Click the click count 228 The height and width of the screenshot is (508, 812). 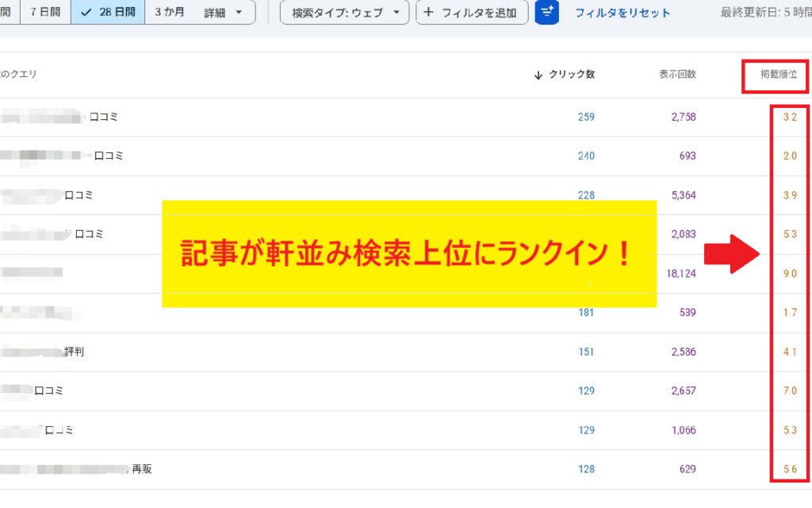tap(586, 195)
